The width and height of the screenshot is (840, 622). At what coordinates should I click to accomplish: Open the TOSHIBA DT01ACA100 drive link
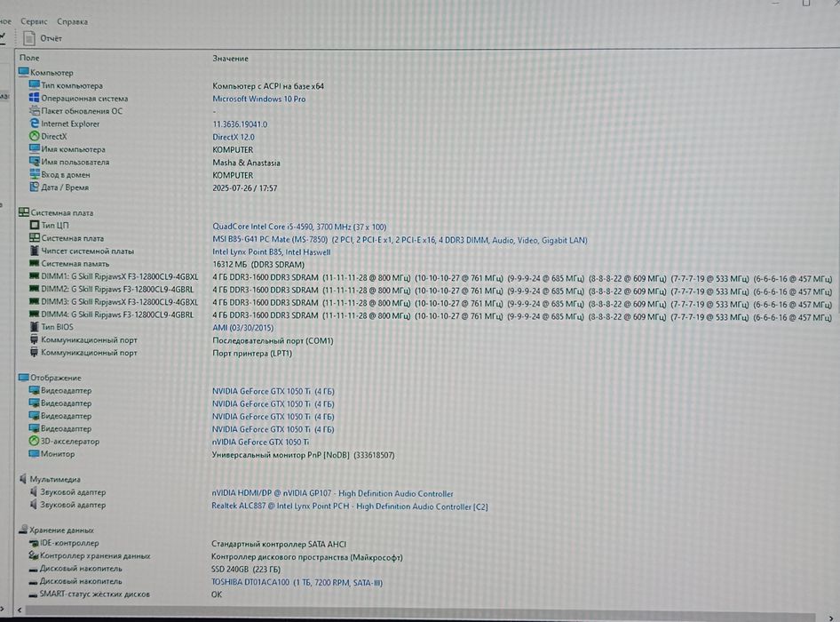[297, 582]
